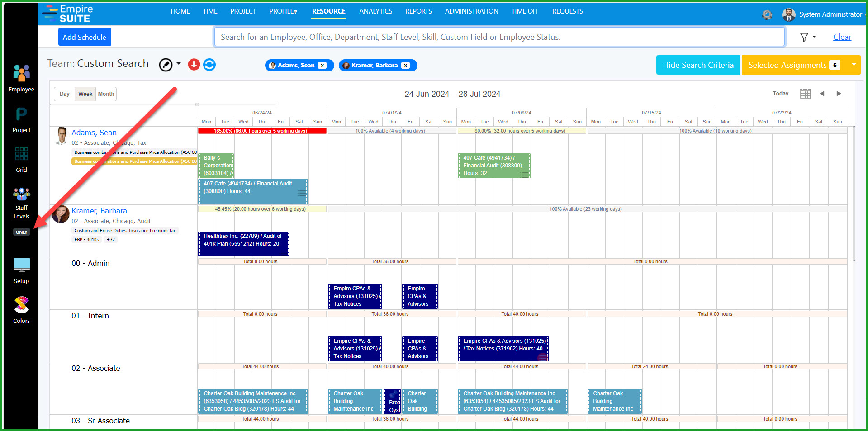
Task: Expand the PROFILE menu dropdown
Action: click(x=284, y=11)
